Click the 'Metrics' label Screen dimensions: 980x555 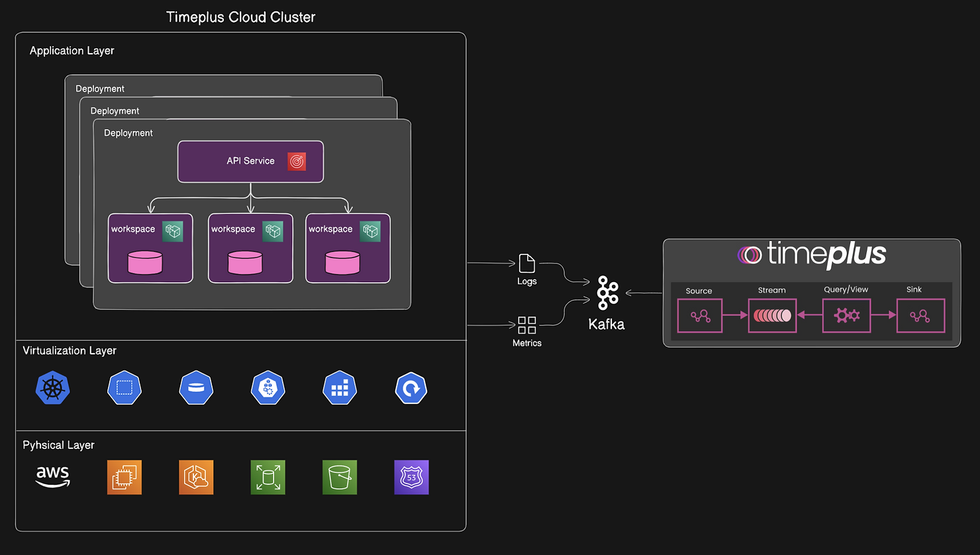click(x=527, y=343)
